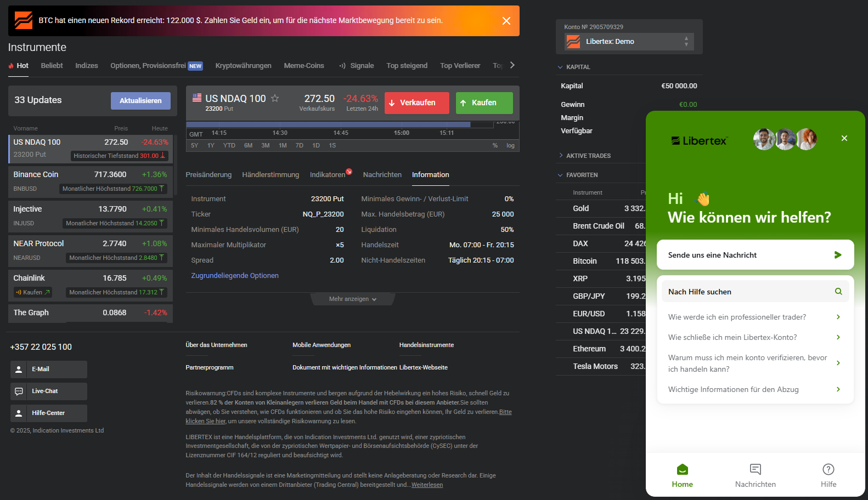868x500 pixels.
Task: Open 'Wie schließe ich mein Libertex-Konto?' article
Action: click(755, 337)
